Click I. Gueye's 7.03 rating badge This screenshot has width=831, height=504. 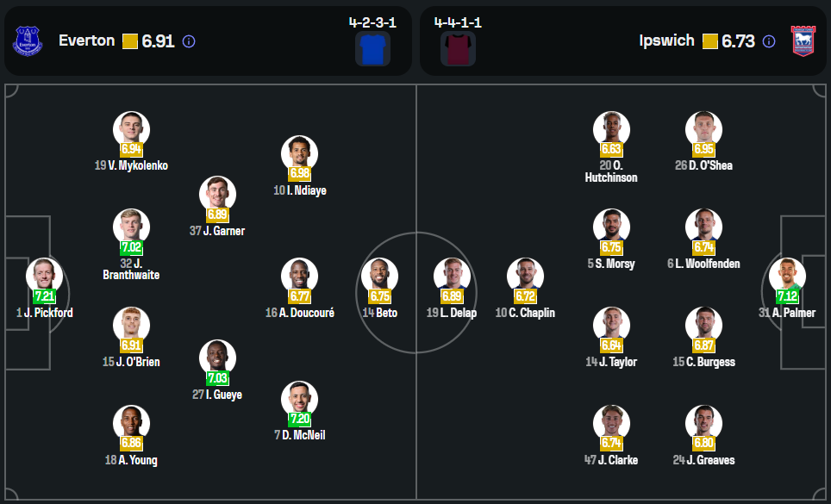click(217, 378)
